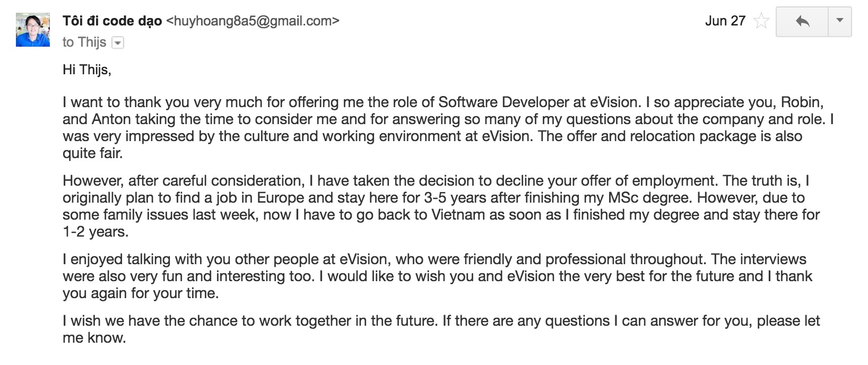Click sender name 'Tôi đi code dạo'
This screenshot has width=868, height=365.
pyautogui.click(x=112, y=21)
